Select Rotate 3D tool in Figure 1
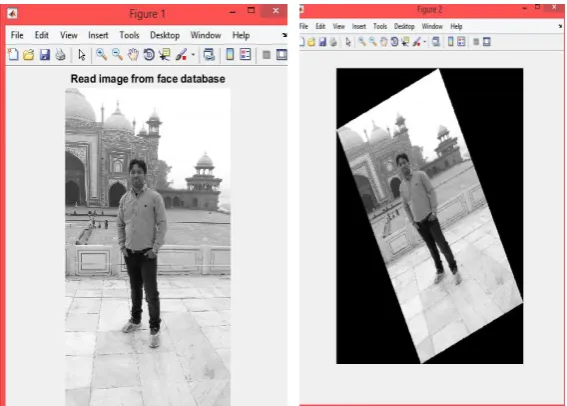The width and height of the screenshot is (567, 406). pos(149,55)
